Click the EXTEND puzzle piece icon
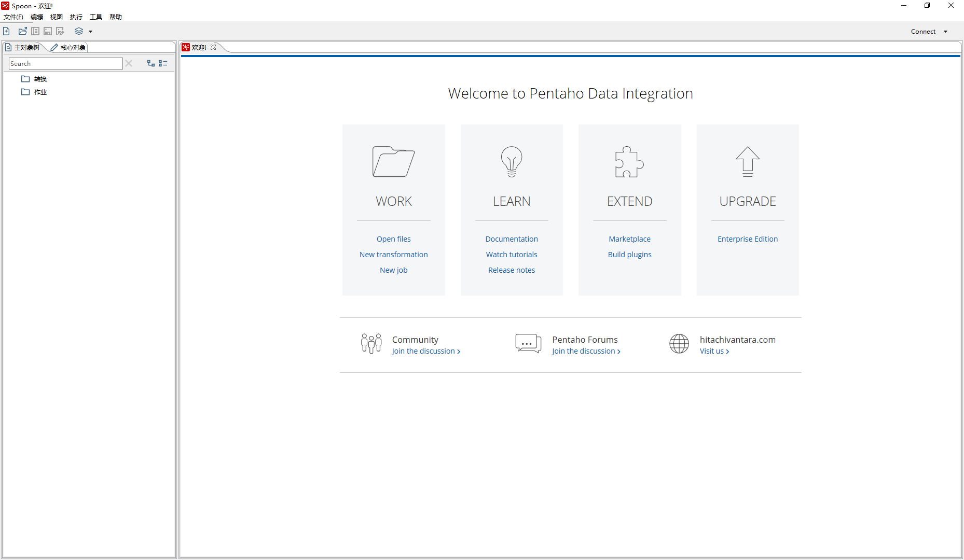Screen dimensions: 964x560 pyautogui.click(x=629, y=162)
